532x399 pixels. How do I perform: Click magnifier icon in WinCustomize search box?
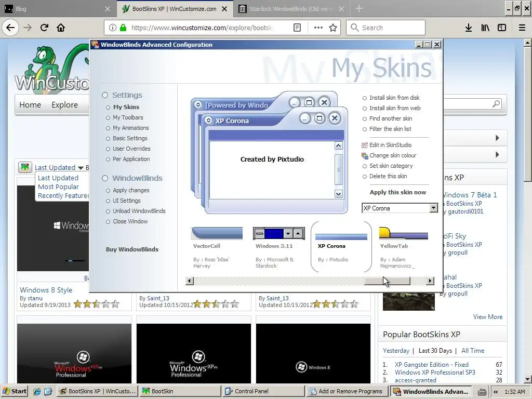[x=496, y=104]
